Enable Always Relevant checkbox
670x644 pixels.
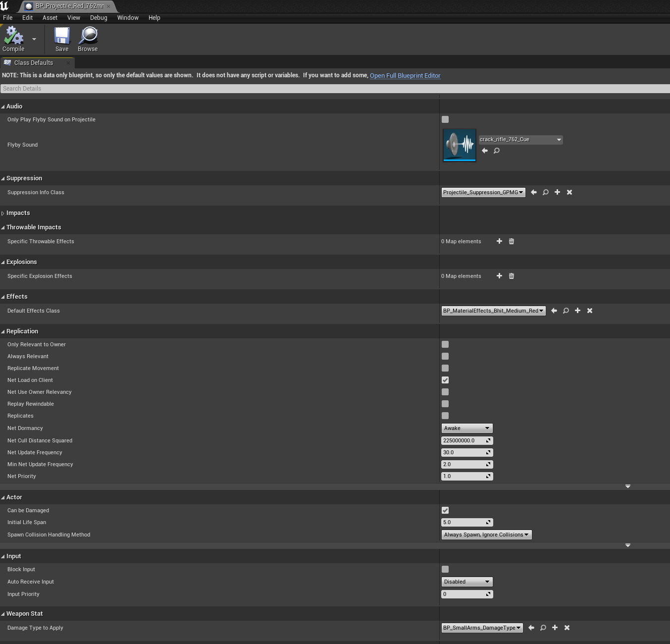[x=445, y=356]
